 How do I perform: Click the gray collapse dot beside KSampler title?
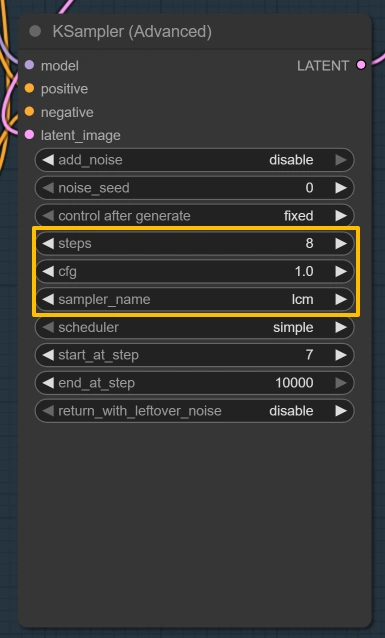pyautogui.click(x=35, y=31)
